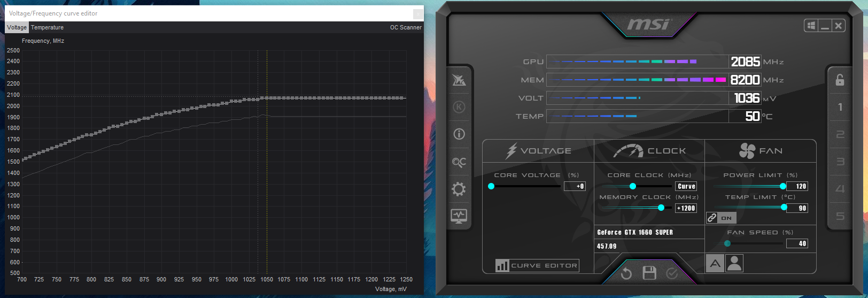Click the Core Clock slider handle
This screenshot has height=298, width=868.
pyautogui.click(x=633, y=186)
